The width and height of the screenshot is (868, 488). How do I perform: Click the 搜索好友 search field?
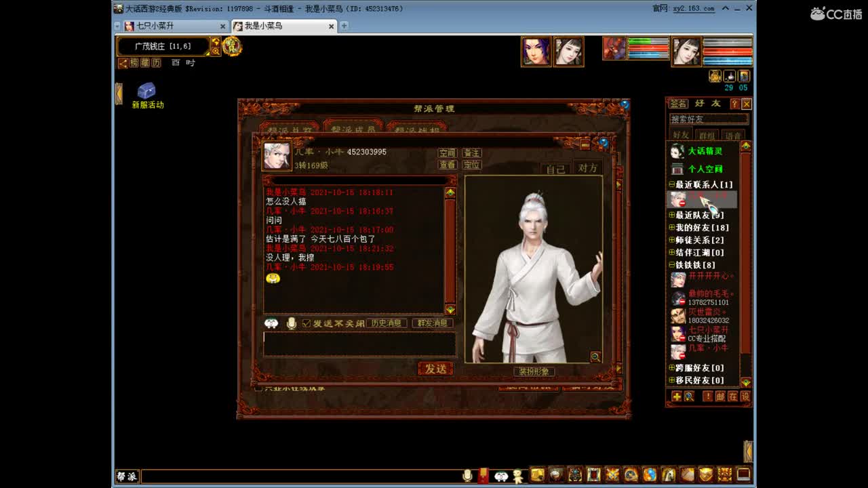click(x=709, y=119)
